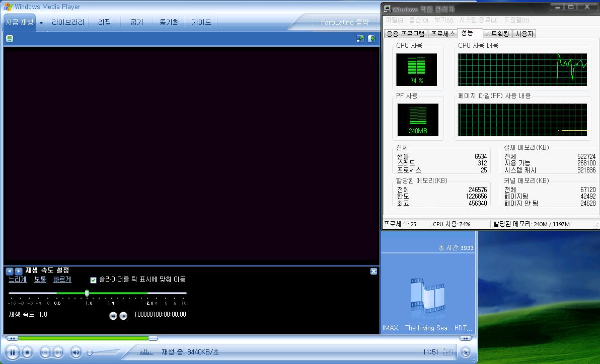The height and width of the screenshot is (364, 600).
Task: Open the Rip (리핑) tab
Action: [x=105, y=22]
